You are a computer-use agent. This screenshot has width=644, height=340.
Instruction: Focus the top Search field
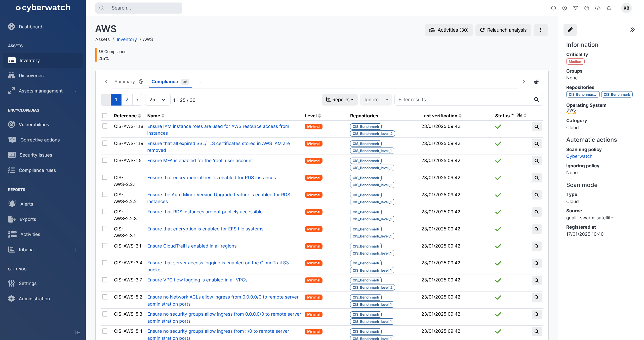[x=138, y=8]
